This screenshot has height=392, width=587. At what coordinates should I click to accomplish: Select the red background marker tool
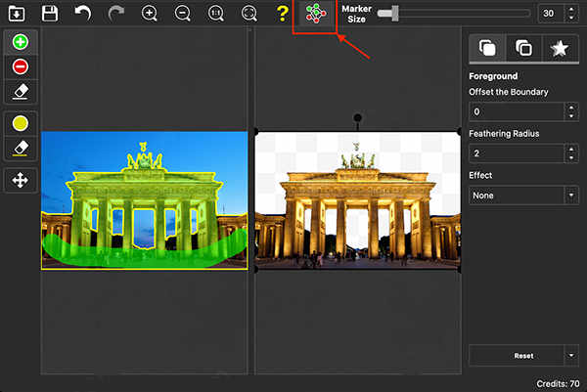point(21,66)
